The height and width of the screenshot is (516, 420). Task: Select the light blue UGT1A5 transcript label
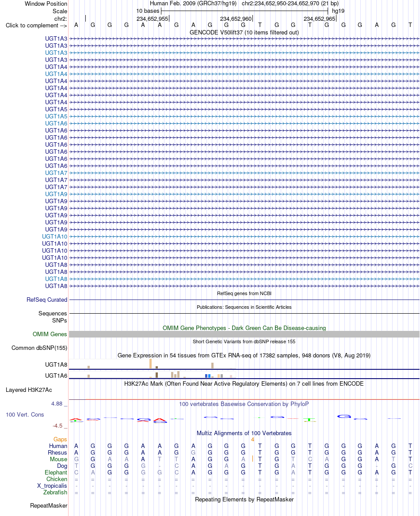[x=56, y=116]
